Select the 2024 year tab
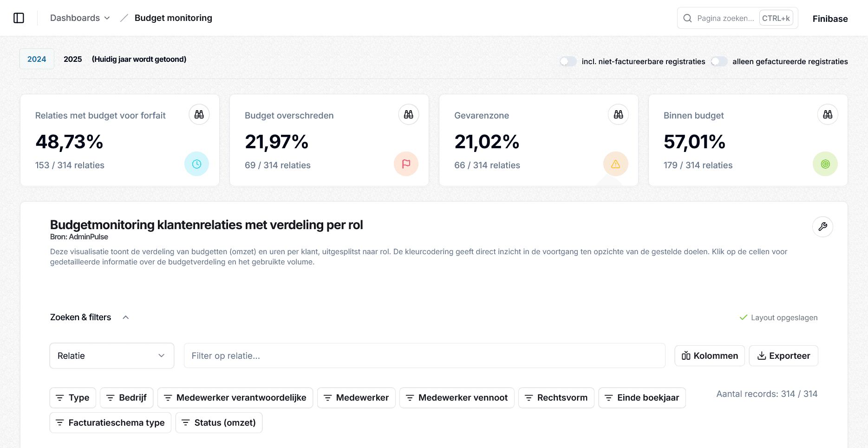The width and height of the screenshot is (868, 448). (x=37, y=59)
